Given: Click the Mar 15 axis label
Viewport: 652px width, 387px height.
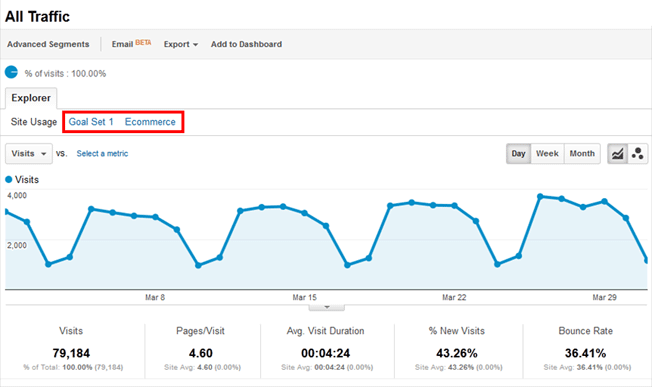Looking at the screenshot, I should coord(304,297).
